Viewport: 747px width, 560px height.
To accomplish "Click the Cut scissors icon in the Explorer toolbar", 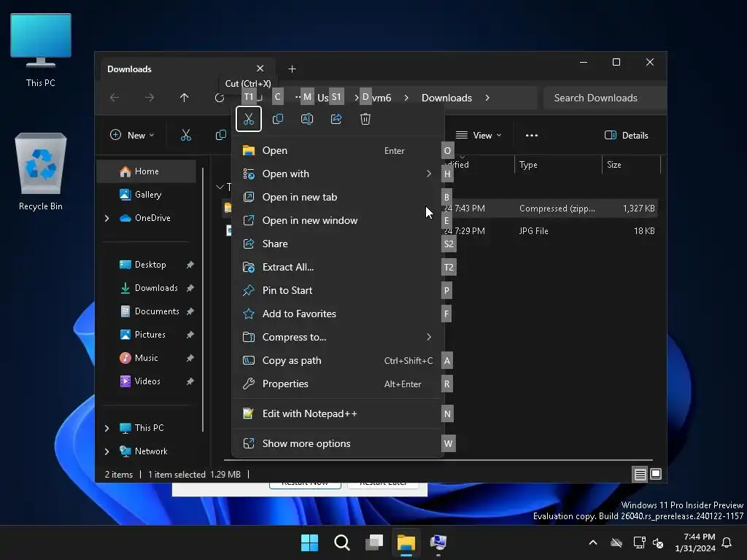I will tap(186, 135).
